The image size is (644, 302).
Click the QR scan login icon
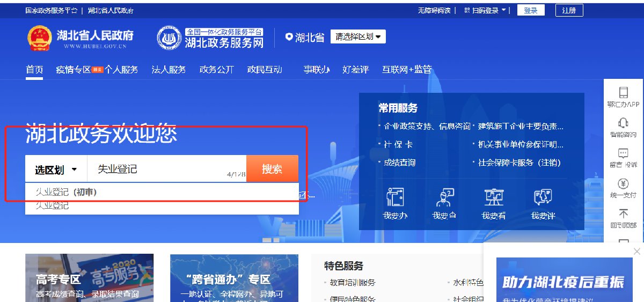click(x=467, y=10)
